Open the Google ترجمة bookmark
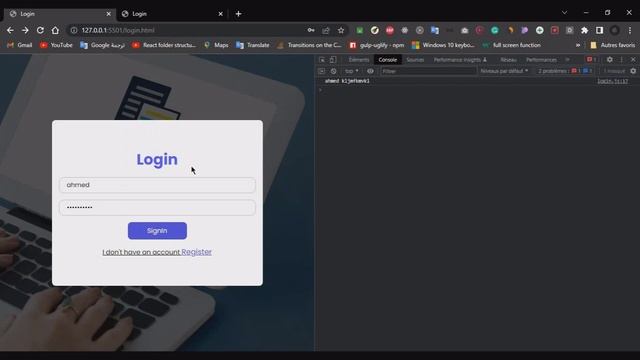This screenshot has width=640, height=360. tap(102, 45)
